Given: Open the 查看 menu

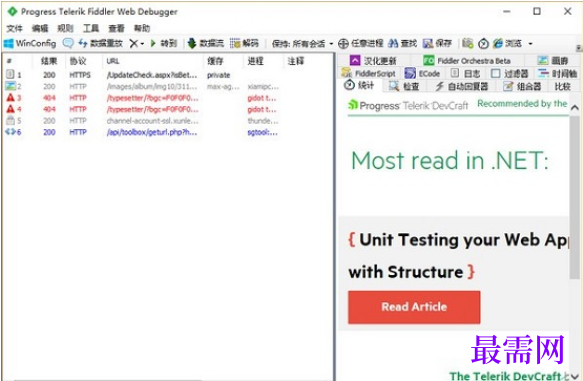Looking at the screenshot, I should coord(116,28).
